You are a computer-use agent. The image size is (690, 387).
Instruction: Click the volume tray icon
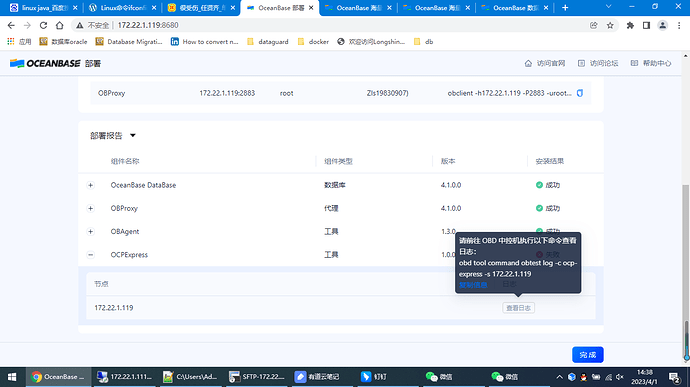click(x=620, y=377)
